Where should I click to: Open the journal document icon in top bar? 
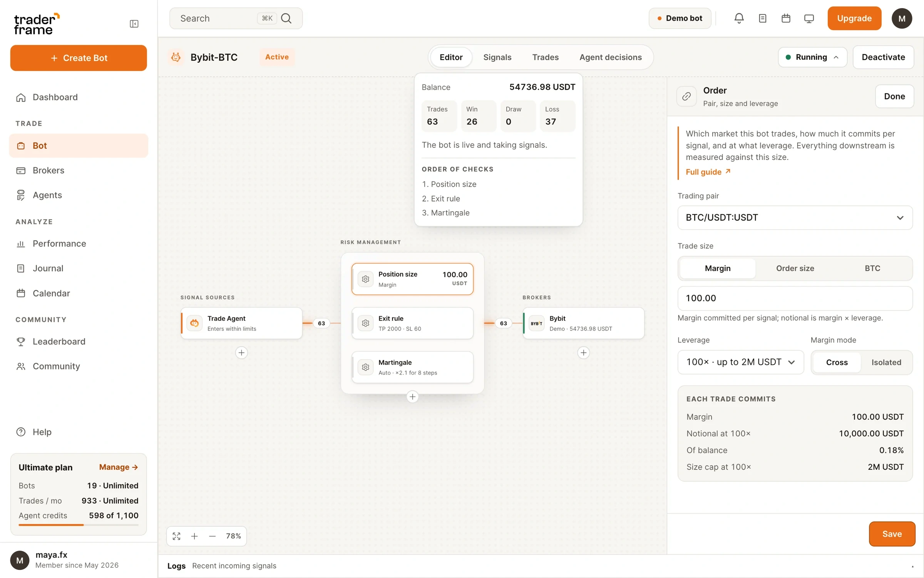pyautogui.click(x=762, y=18)
